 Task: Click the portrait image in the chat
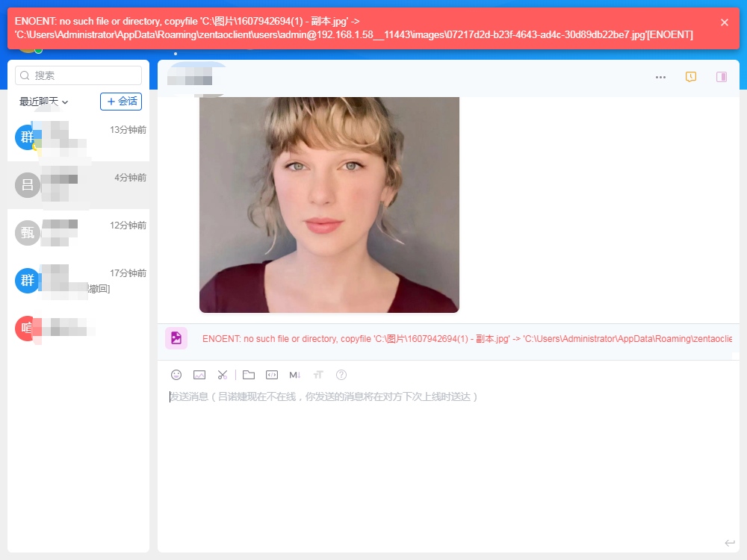[329, 204]
